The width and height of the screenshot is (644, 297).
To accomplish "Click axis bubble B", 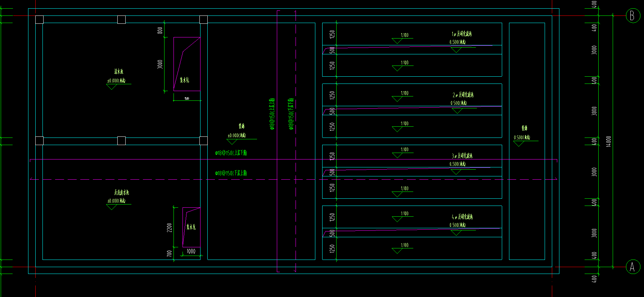I will [x=633, y=15].
